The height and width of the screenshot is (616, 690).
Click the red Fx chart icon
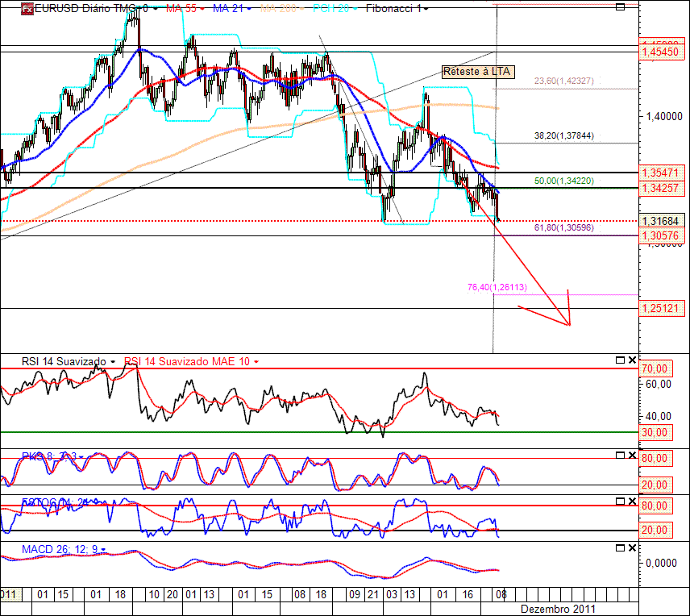coord(27,9)
